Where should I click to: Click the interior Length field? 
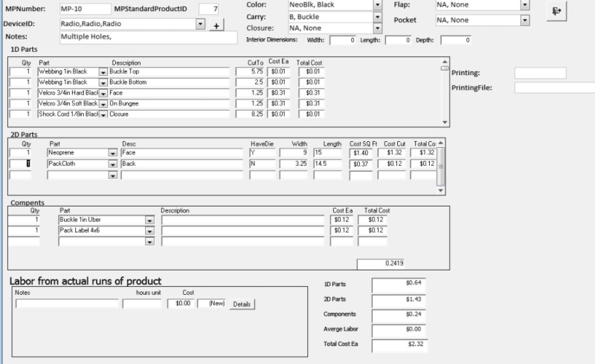398,40
